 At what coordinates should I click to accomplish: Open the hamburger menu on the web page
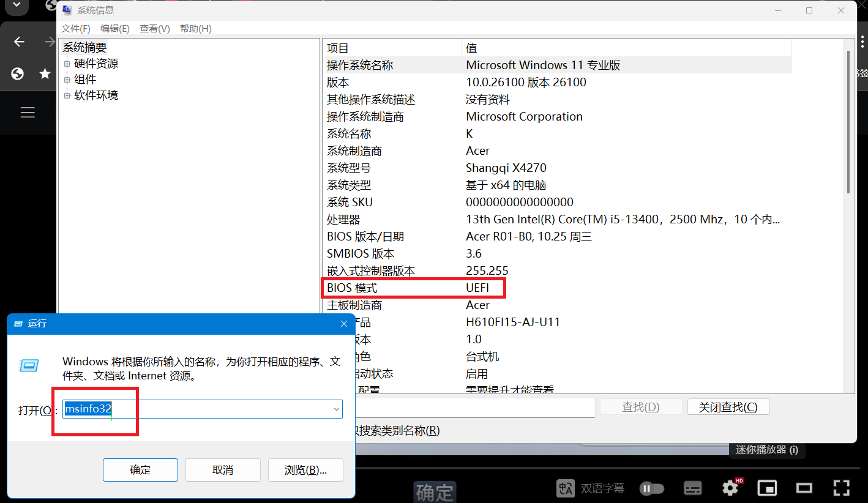28,113
